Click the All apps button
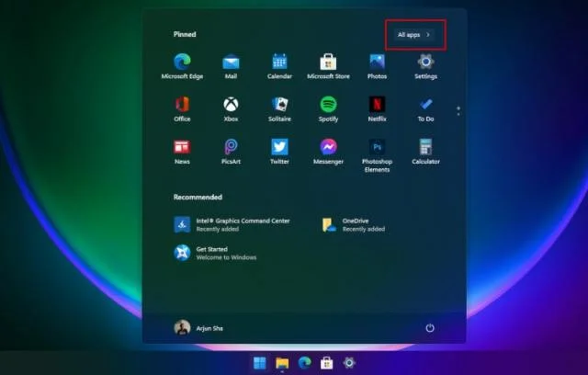 [x=414, y=35]
